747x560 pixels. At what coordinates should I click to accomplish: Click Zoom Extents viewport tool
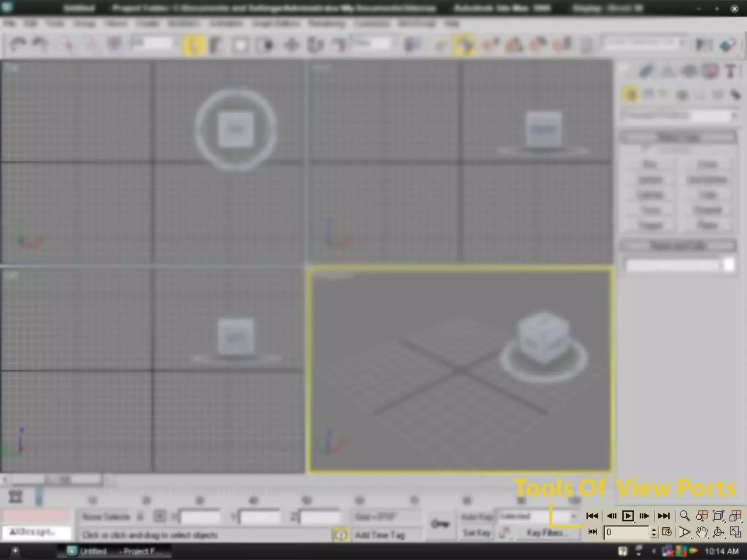click(718, 516)
